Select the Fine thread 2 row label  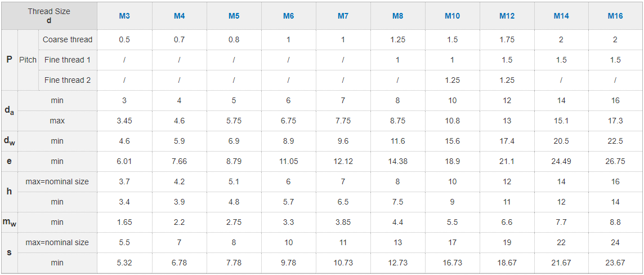pos(68,80)
